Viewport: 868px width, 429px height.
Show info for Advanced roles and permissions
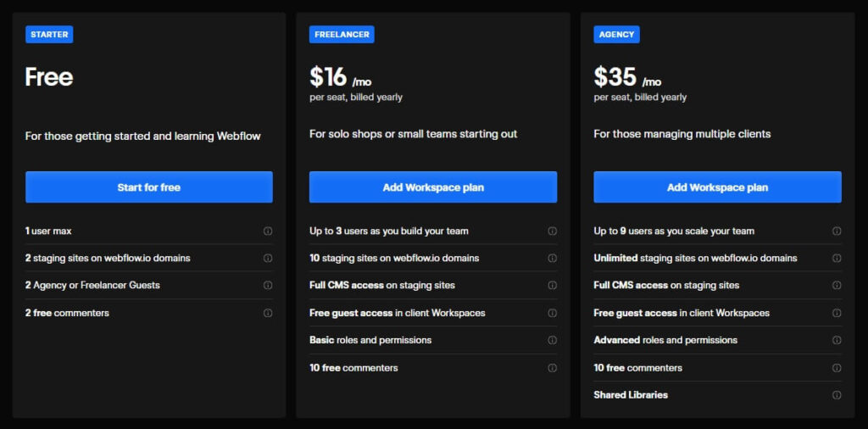(837, 340)
